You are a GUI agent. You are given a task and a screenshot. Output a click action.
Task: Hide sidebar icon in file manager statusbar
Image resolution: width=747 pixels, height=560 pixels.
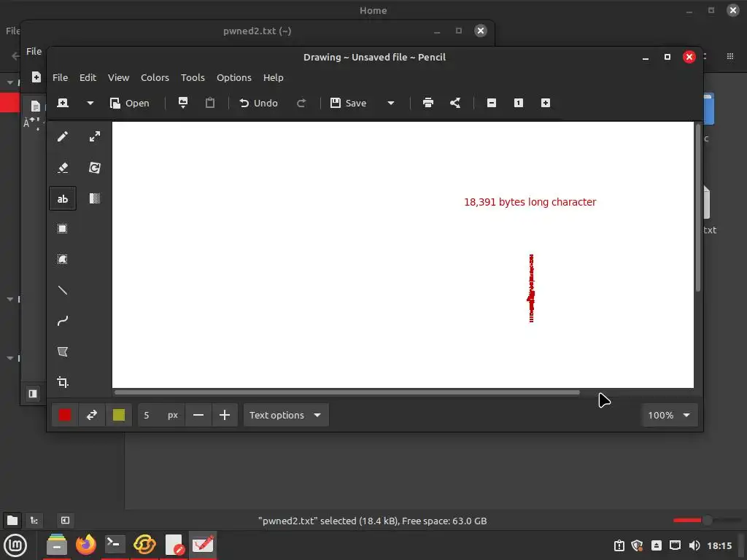[65, 521]
